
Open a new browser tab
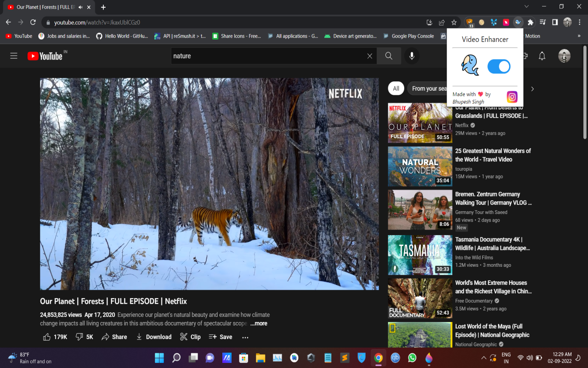pos(103,7)
